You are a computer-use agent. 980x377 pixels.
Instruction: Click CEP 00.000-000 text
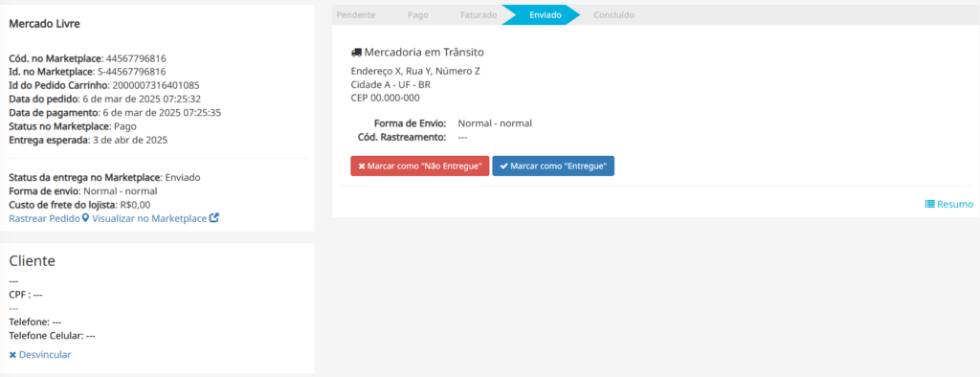tap(385, 98)
